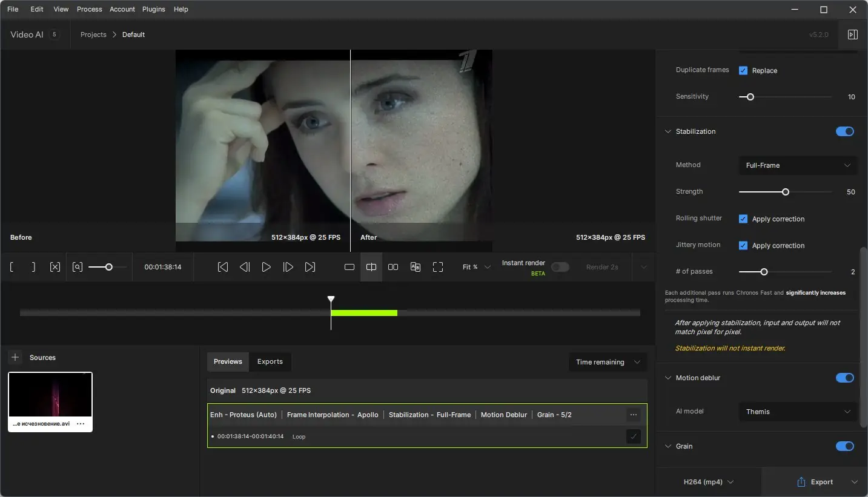Open the Time remaining dropdown
The height and width of the screenshot is (497, 868).
click(x=608, y=362)
